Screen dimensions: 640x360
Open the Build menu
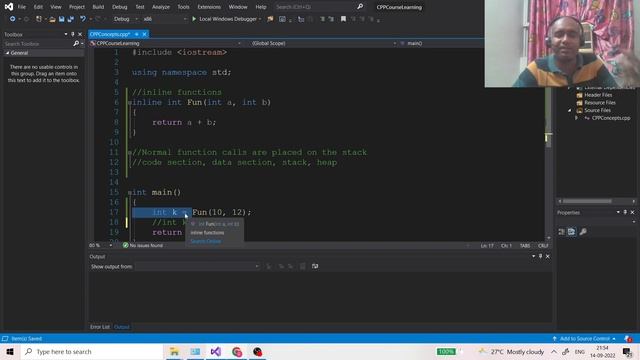pos(98,7)
